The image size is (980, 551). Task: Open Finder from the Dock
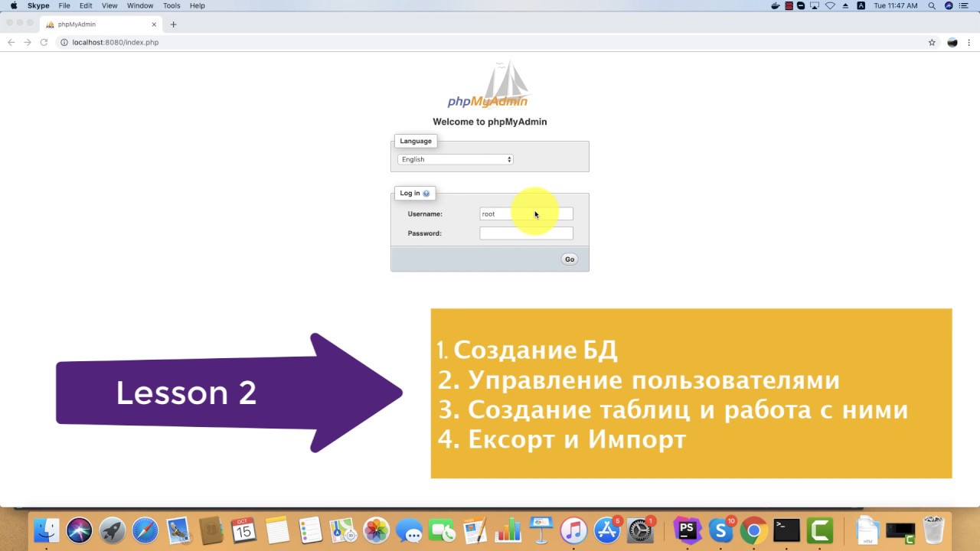47,530
